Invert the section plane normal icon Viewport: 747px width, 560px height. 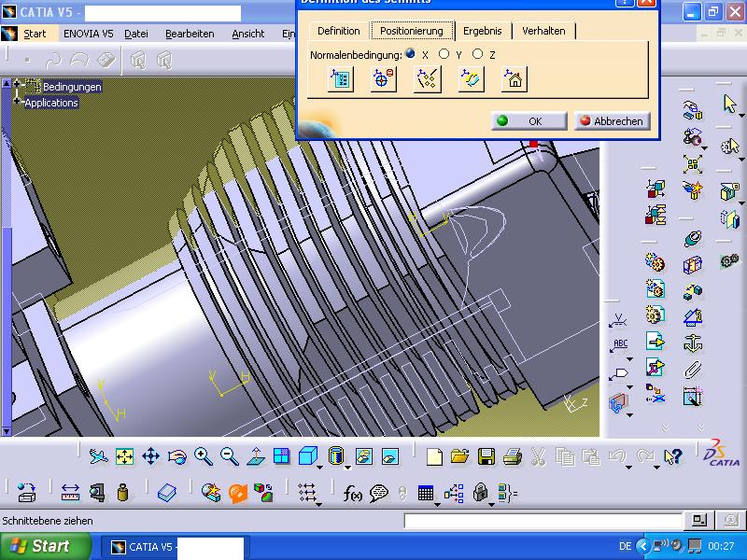click(472, 79)
